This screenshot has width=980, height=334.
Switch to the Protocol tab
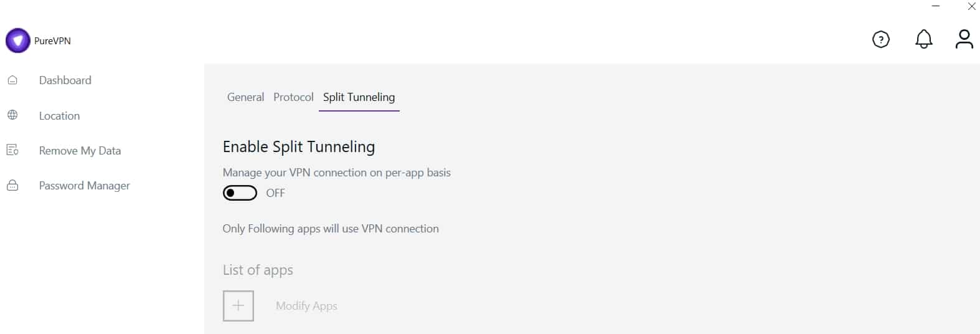(x=293, y=97)
